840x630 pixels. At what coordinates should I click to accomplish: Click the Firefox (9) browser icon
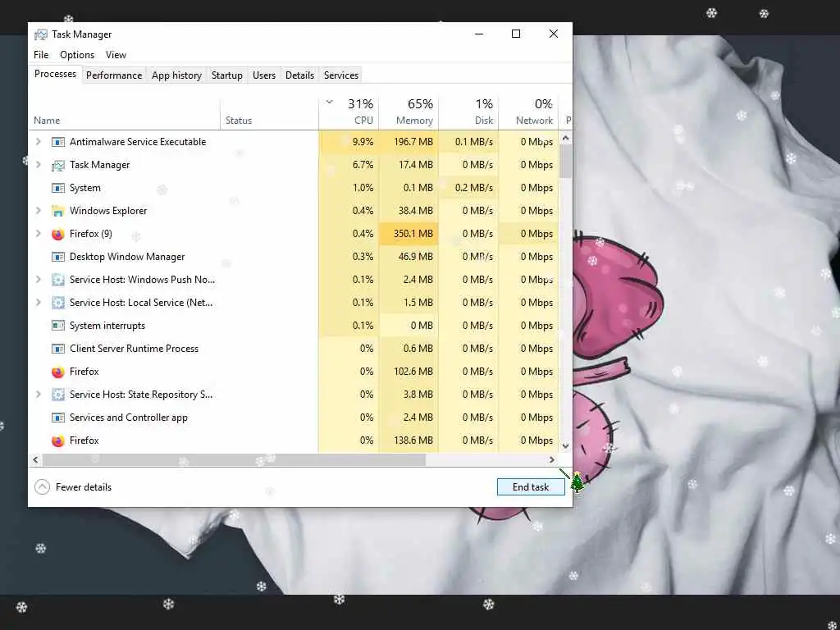58,234
